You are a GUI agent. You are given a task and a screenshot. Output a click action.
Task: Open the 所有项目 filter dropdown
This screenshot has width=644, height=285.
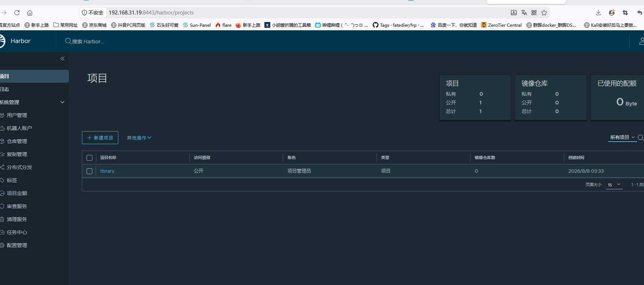point(622,137)
